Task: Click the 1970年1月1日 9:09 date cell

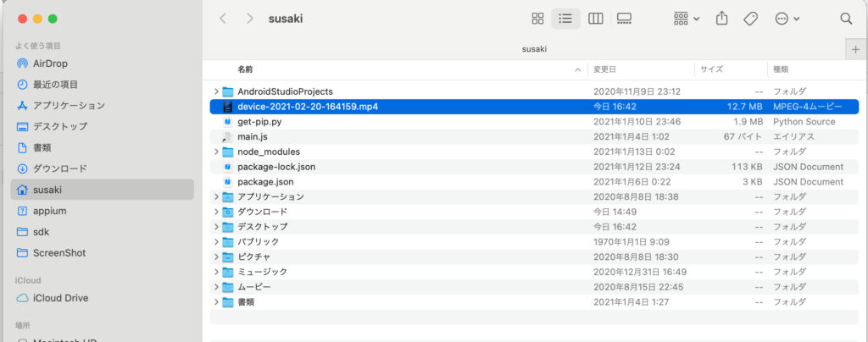Action: 631,241
